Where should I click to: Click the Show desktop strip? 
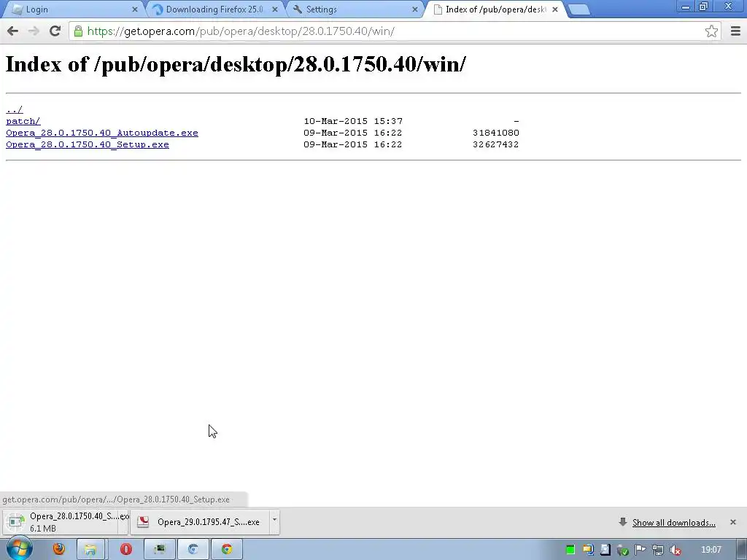pyautogui.click(x=743, y=550)
